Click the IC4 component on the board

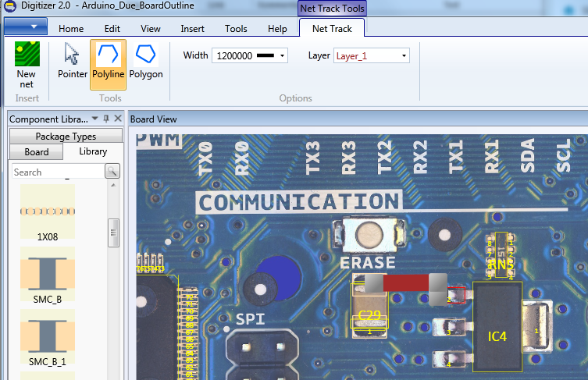(x=497, y=326)
